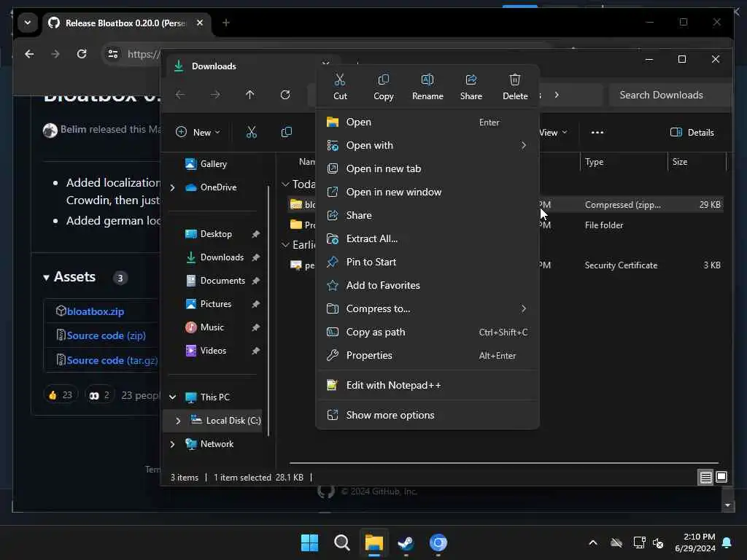
Task: Collapse the Today group
Action: pyautogui.click(x=285, y=184)
